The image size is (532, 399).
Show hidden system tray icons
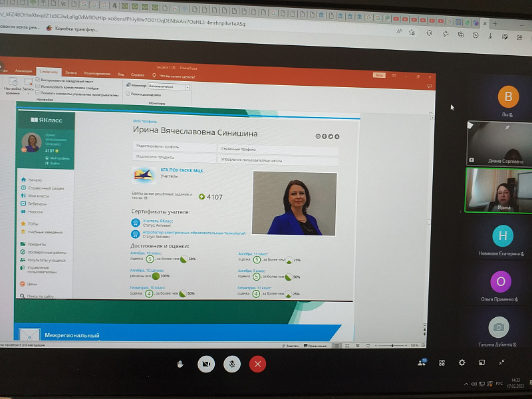pos(466,384)
